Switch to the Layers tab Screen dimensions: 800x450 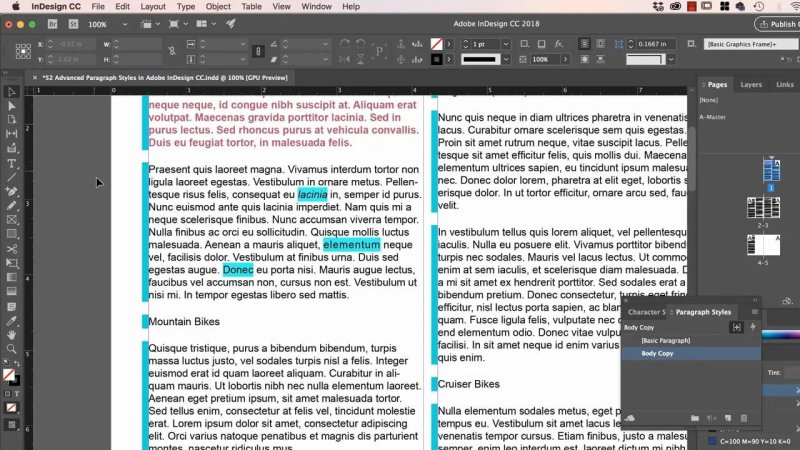pos(751,85)
